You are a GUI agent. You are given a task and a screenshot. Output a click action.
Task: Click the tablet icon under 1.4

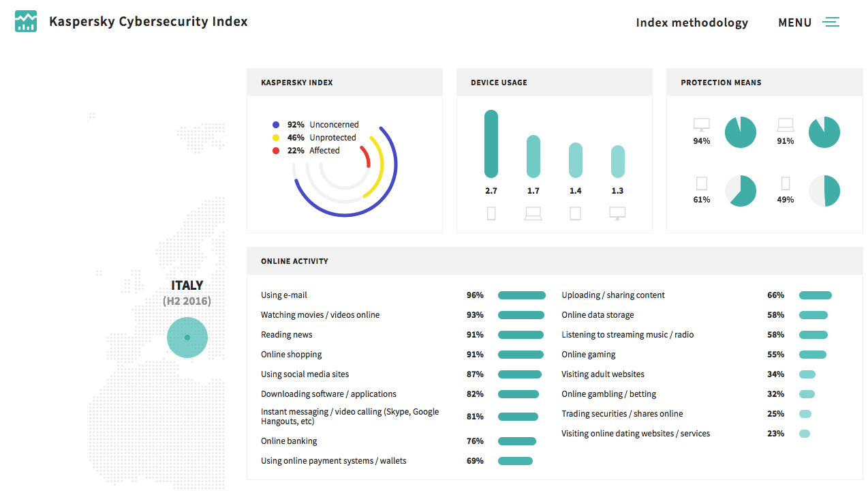[576, 214]
